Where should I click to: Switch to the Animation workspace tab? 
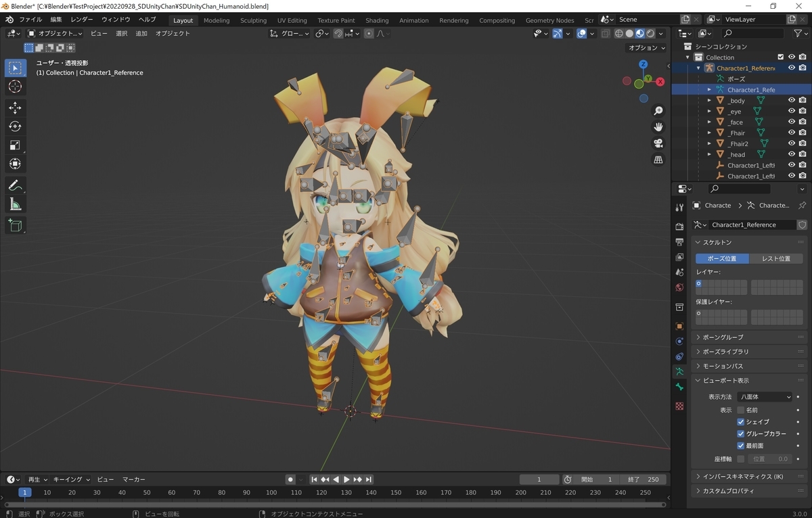414,20
